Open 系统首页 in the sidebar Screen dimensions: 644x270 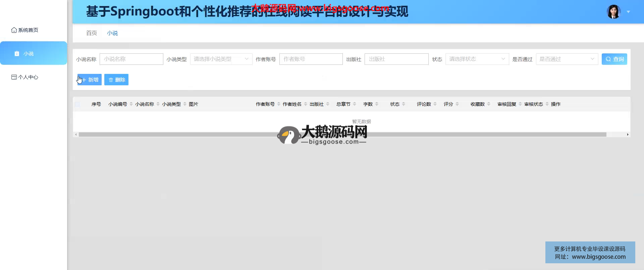[25, 30]
